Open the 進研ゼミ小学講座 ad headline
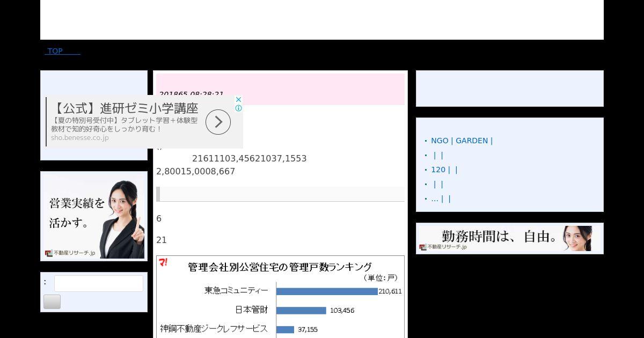The width and height of the screenshot is (644, 338). [x=126, y=108]
